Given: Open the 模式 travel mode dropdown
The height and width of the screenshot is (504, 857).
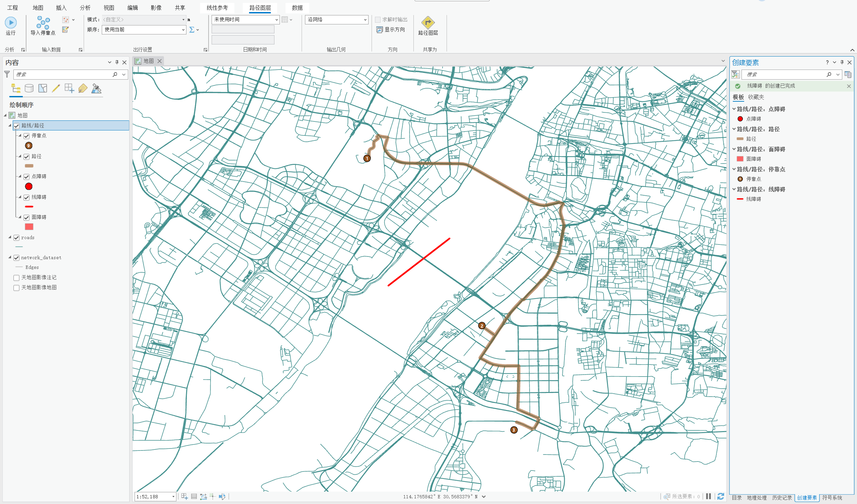Looking at the screenshot, I should (183, 20).
